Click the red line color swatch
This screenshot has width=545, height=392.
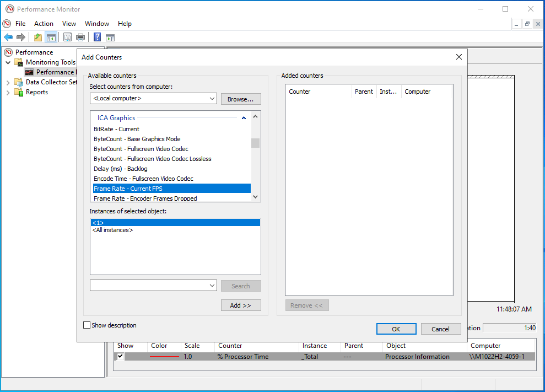tap(164, 357)
